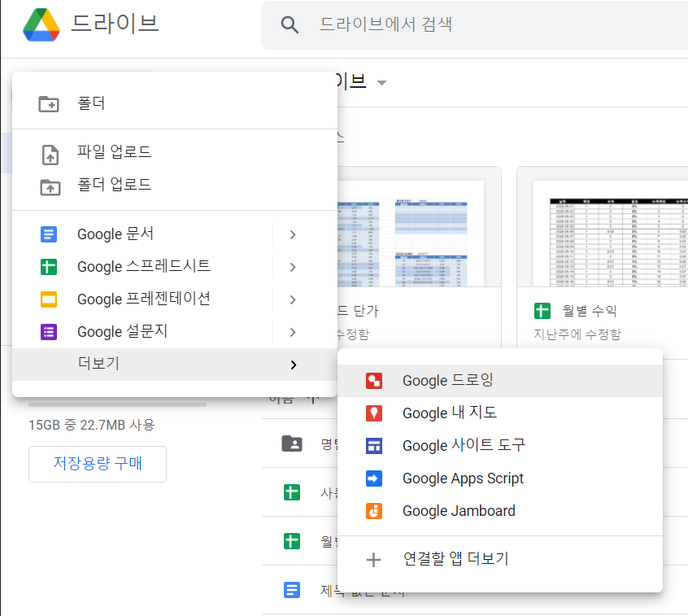Click the search magnifier icon

pos(290,25)
